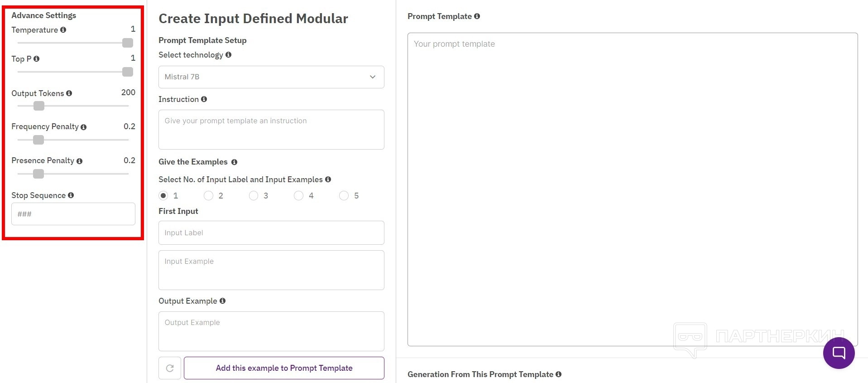Select 3 input examples radio button

[x=254, y=196]
